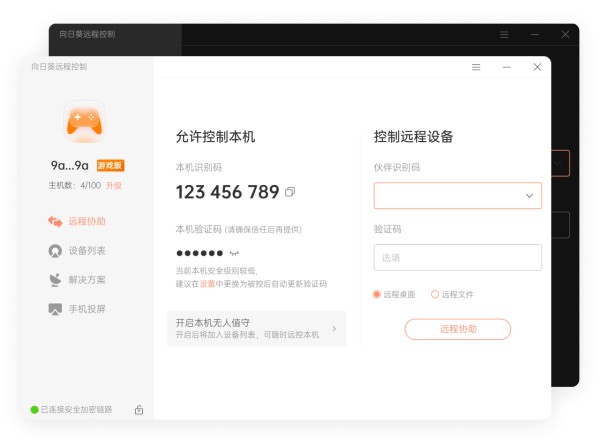The height and width of the screenshot is (444, 600).
Task: Go to the 设备列表 sidebar item
Action: 77,251
